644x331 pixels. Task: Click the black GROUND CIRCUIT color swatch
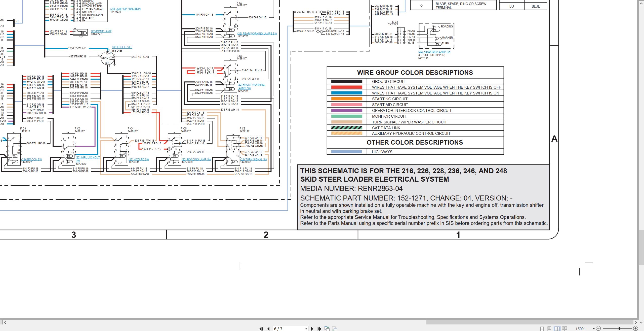(347, 81)
